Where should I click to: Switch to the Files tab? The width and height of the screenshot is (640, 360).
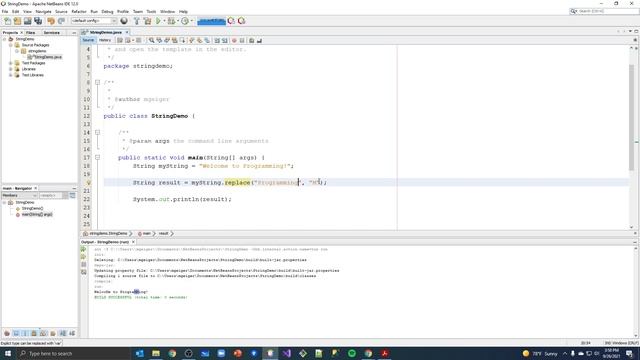click(x=31, y=32)
